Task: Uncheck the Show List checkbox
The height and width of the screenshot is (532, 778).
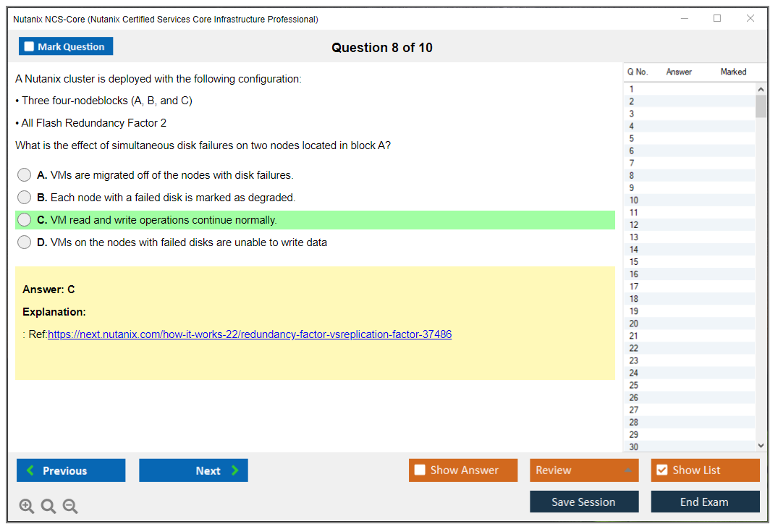Action: tap(661, 470)
